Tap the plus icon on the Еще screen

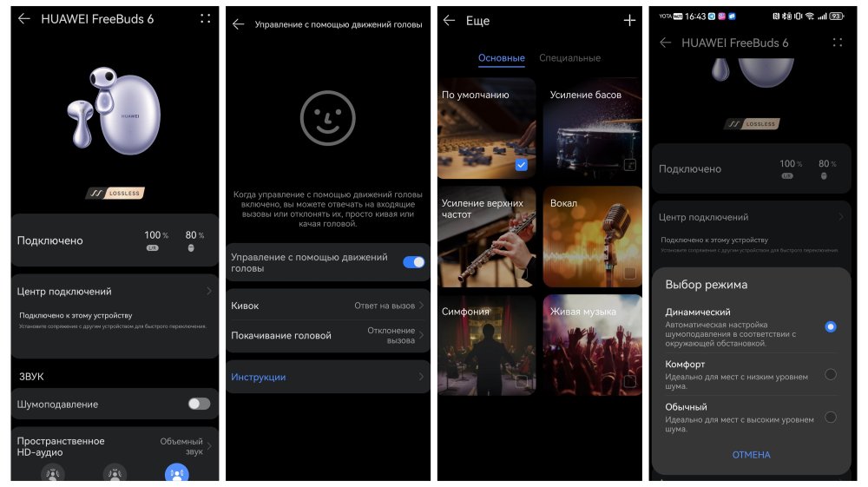629,21
